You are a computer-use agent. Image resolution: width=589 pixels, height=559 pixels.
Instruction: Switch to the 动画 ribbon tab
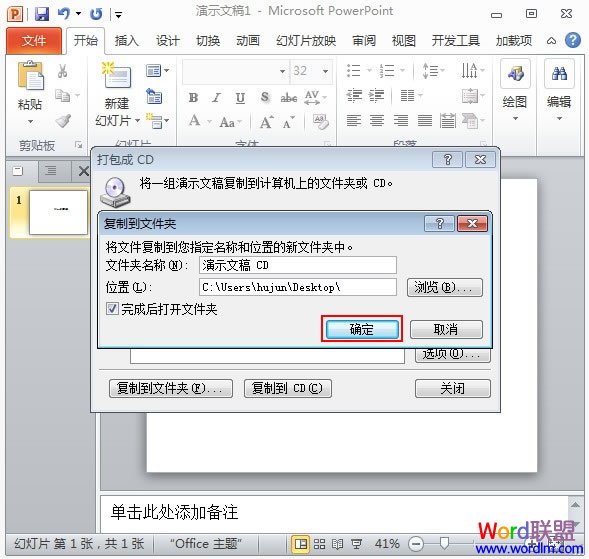(x=248, y=41)
